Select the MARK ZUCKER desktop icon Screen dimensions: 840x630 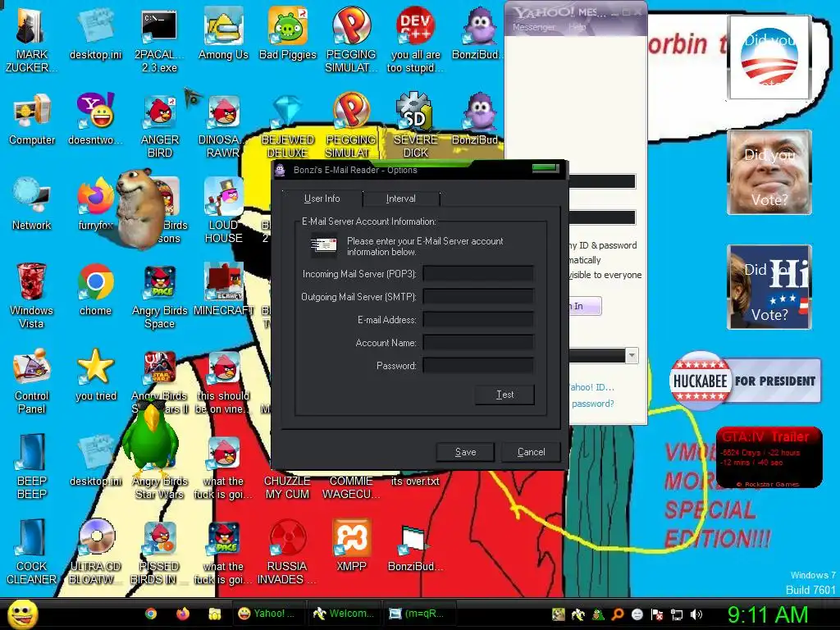31,39
